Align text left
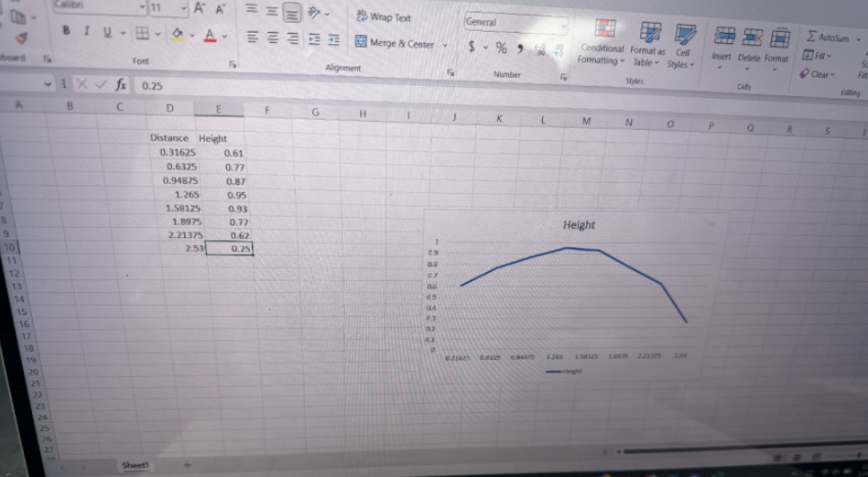The width and height of the screenshot is (868, 477). [252, 37]
